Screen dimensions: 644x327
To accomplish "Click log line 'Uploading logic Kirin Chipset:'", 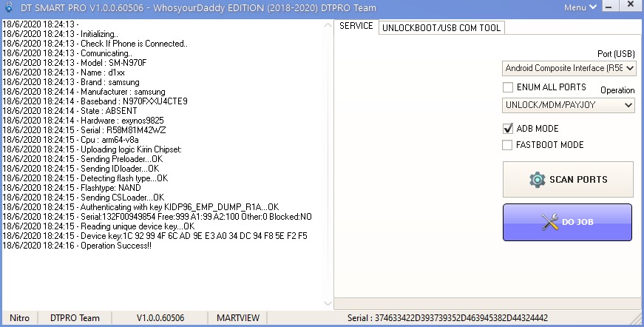I will point(92,149).
